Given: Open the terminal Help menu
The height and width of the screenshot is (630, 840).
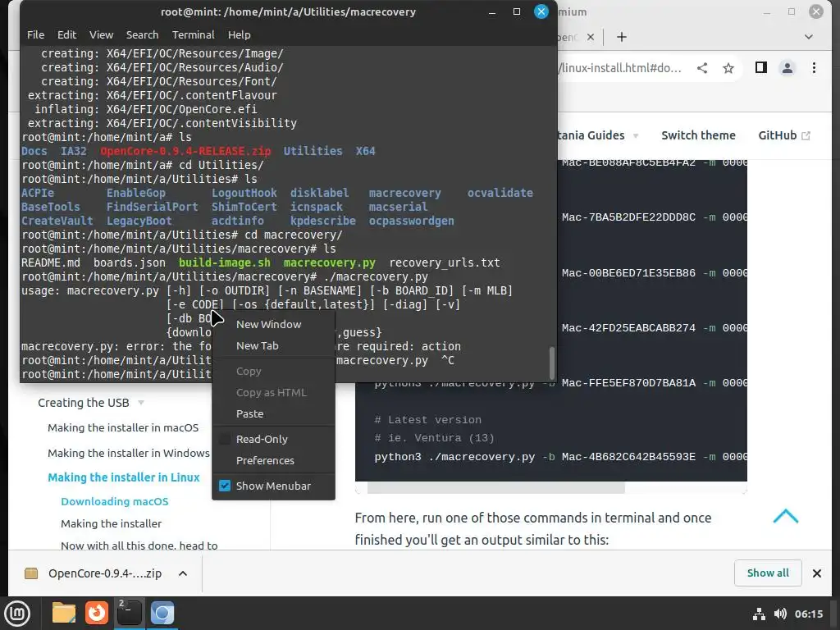Looking at the screenshot, I should point(239,34).
